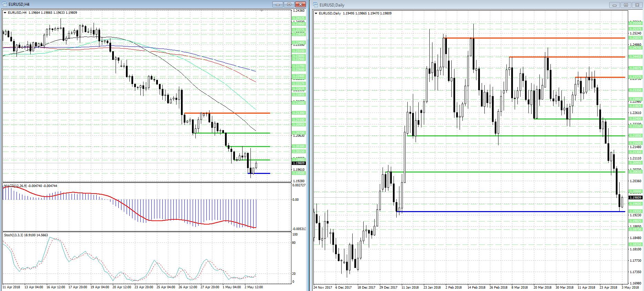Close the EURUSD,Daily chart window
The image size is (644, 291).
(x=637, y=5)
